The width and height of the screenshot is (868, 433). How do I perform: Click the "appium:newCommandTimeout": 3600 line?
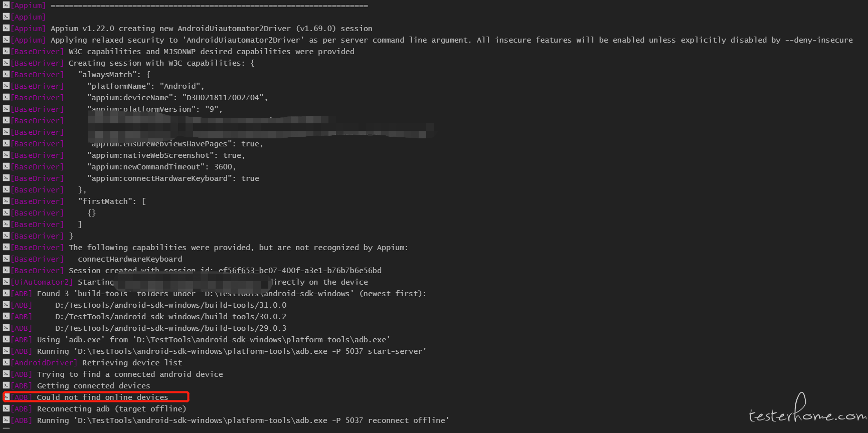coord(161,167)
